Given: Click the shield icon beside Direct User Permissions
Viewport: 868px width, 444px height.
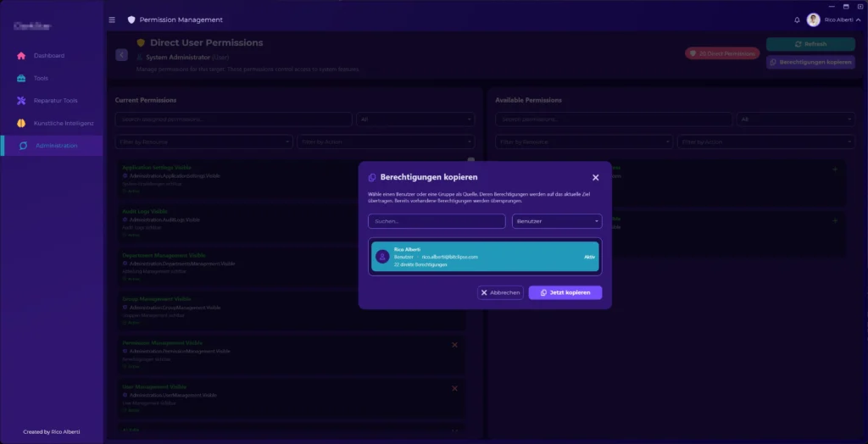Looking at the screenshot, I should (x=141, y=42).
